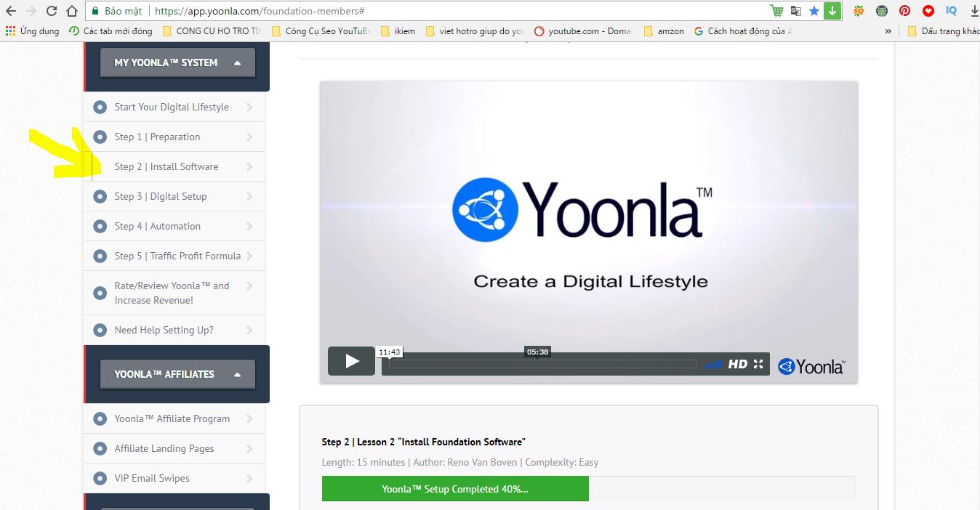Click the globe extension icon

[882, 11]
